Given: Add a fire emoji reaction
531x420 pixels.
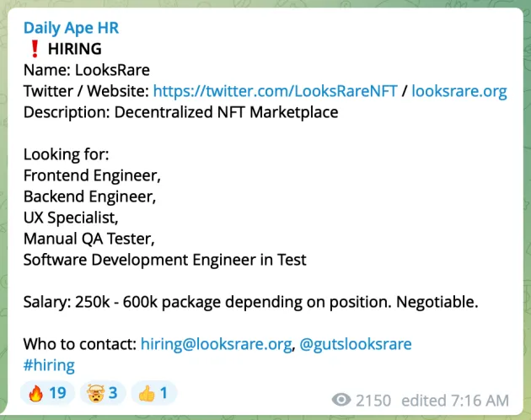Looking at the screenshot, I should (x=36, y=393).
